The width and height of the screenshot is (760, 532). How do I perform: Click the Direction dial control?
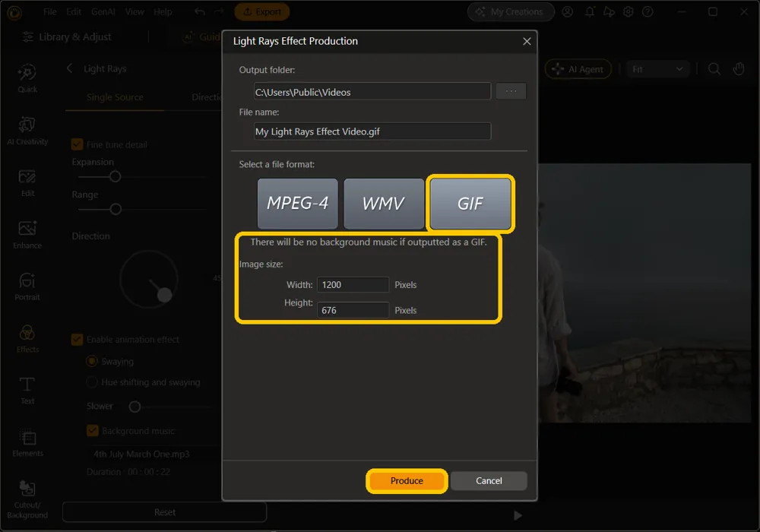point(149,279)
